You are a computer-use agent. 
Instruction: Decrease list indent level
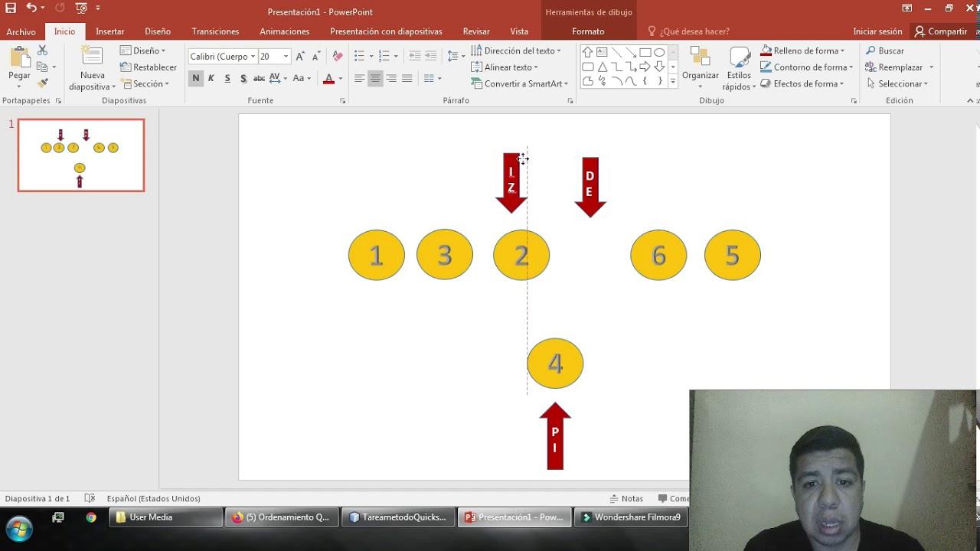click(414, 57)
